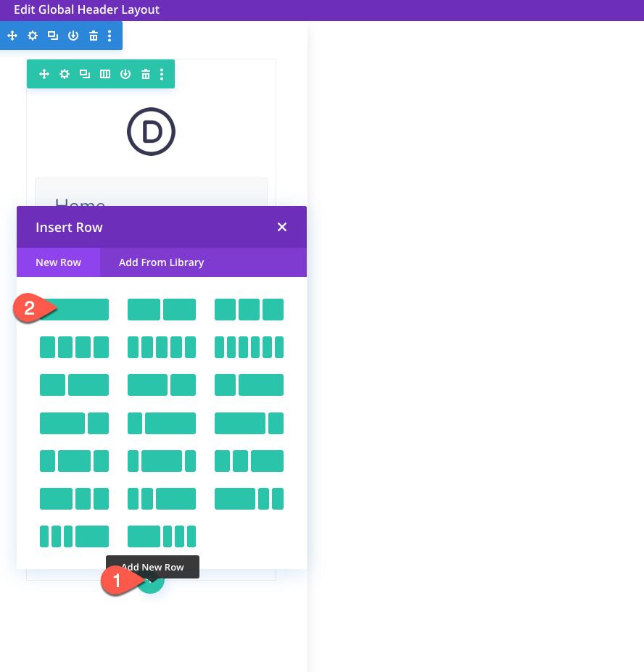
Task: Open the row extended options menu
Action: [x=162, y=73]
